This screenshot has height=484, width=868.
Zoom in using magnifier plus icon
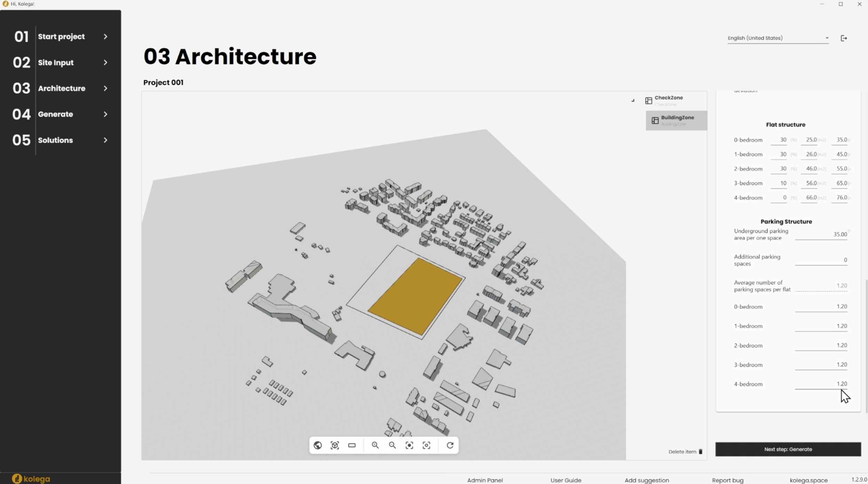[375, 445]
